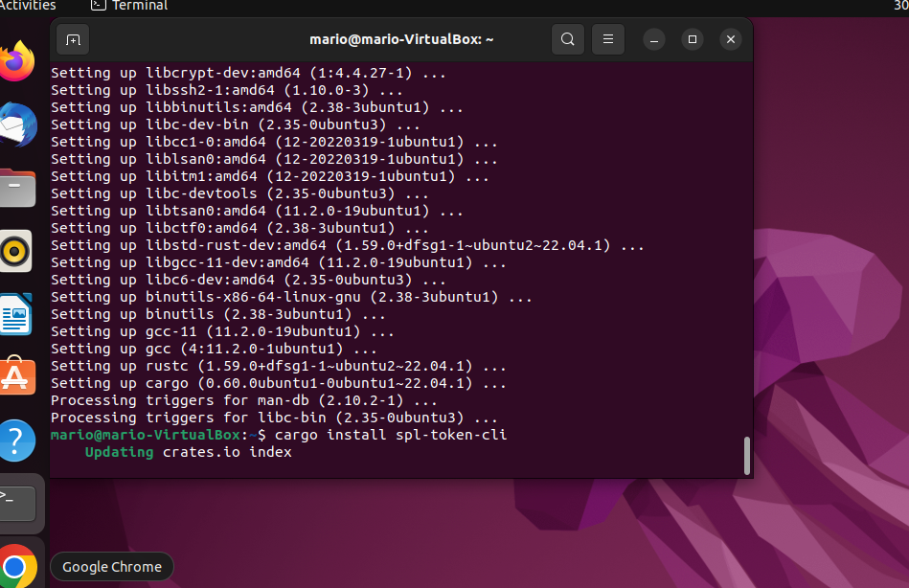Open LibreOffice Writer from the dock

[15, 314]
